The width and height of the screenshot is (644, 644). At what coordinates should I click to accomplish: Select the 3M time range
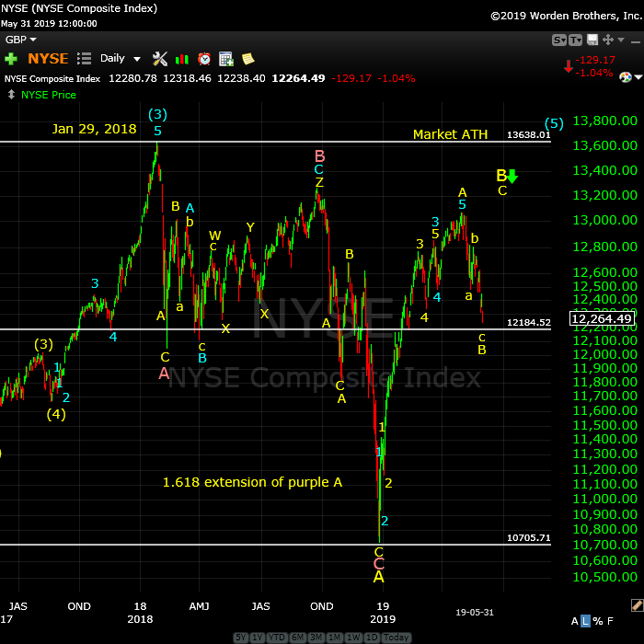(316, 638)
